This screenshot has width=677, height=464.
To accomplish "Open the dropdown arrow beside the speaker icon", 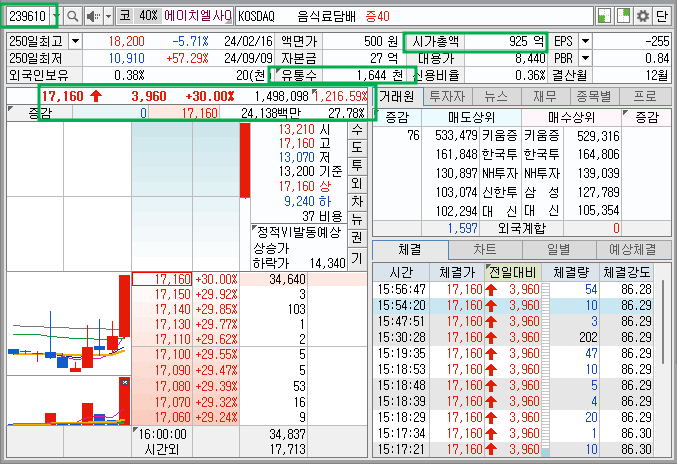I will (x=109, y=16).
